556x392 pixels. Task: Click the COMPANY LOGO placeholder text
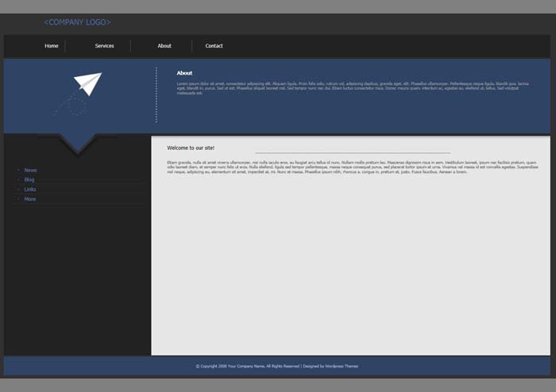point(77,22)
